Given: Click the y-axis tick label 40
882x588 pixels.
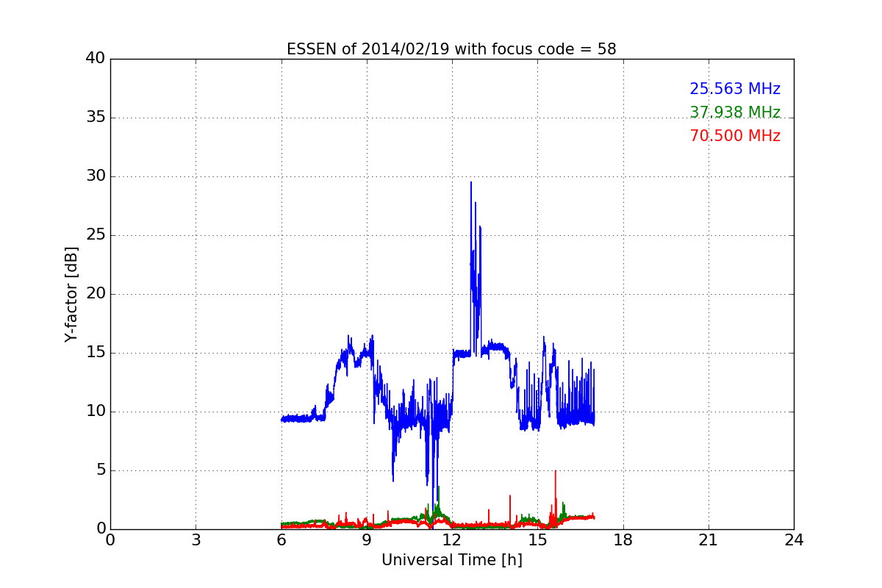Looking at the screenshot, I should pyautogui.click(x=96, y=59).
